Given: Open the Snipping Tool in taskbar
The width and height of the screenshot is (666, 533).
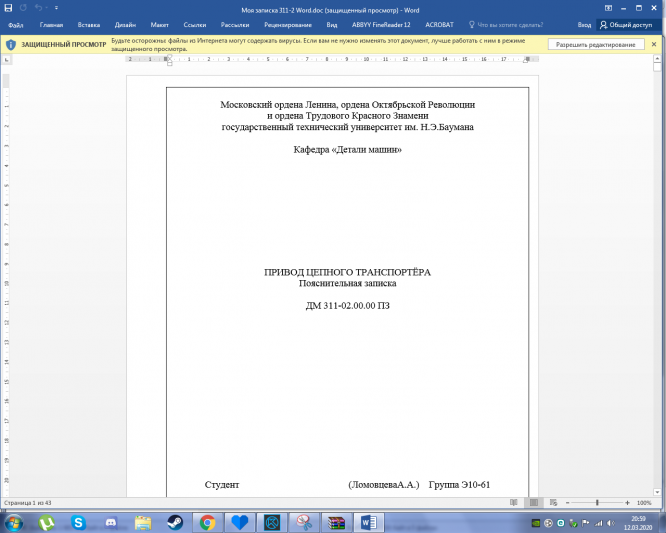Looking at the screenshot, I should [x=304, y=522].
